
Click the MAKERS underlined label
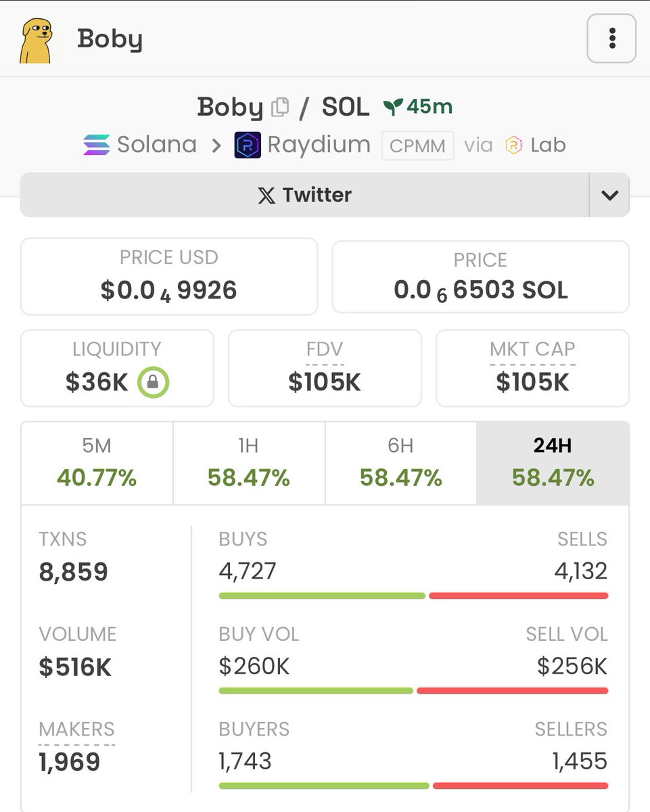tap(76, 729)
